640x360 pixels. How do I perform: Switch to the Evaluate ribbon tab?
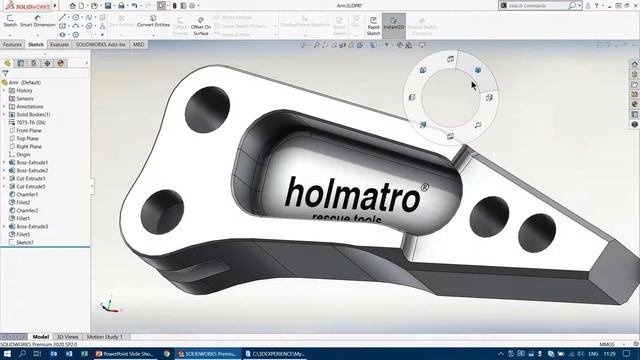coord(59,44)
